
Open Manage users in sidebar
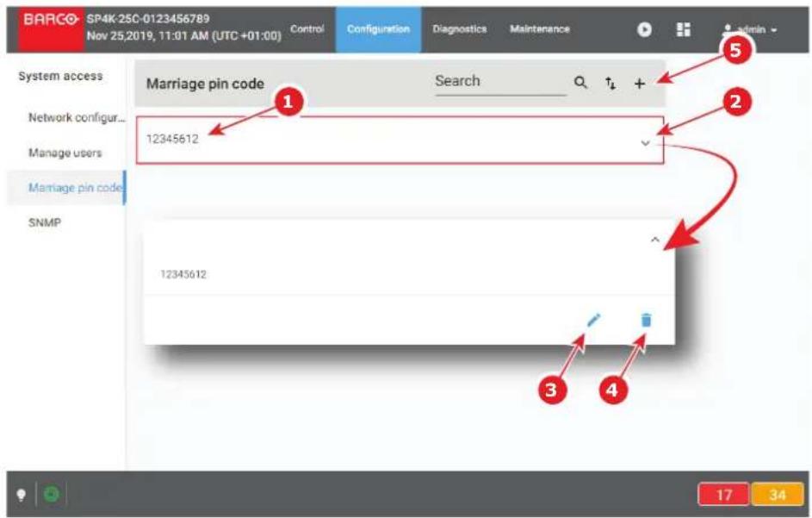click(65, 153)
